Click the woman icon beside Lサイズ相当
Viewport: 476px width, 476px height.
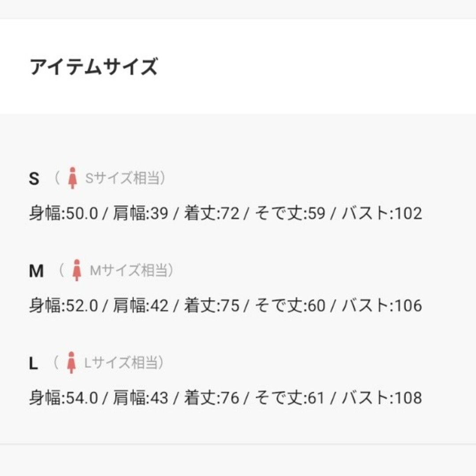[x=71, y=362]
